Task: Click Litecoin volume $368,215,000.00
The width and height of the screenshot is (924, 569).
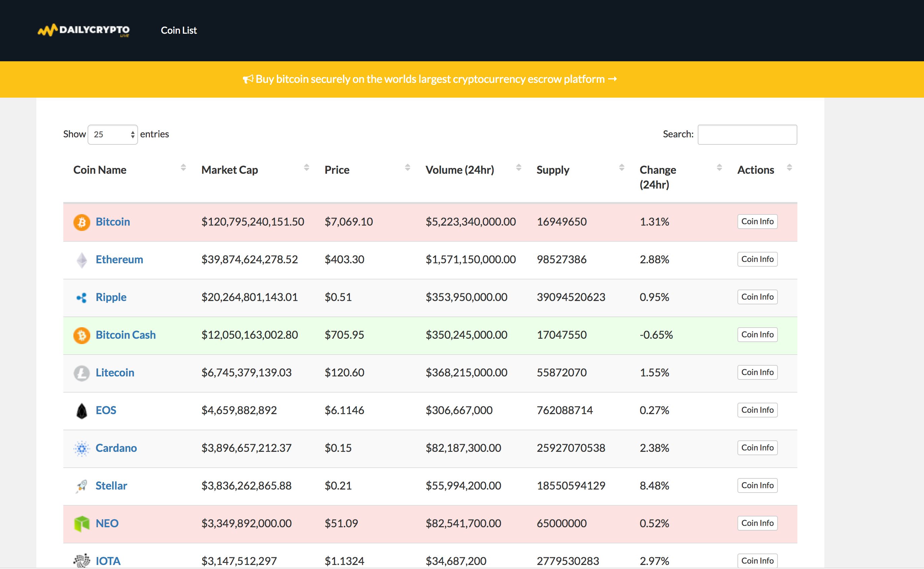Action: pos(466,372)
